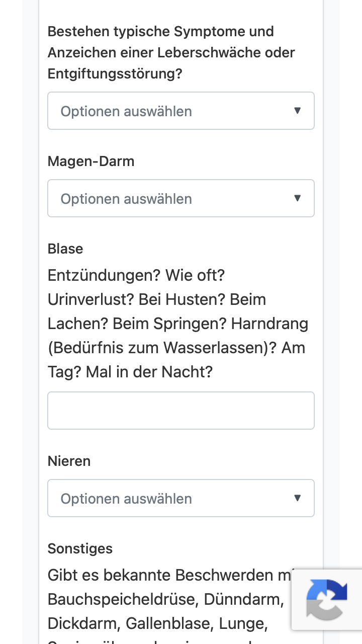Image resolution: width=362 pixels, height=644 pixels.
Task: Click the 'Harndrang' line in Blase description
Action: click(x=178, y=324)
